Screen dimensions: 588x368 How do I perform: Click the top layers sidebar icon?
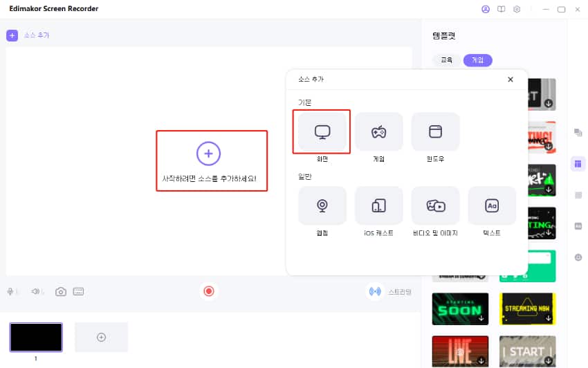coord(578,132)
